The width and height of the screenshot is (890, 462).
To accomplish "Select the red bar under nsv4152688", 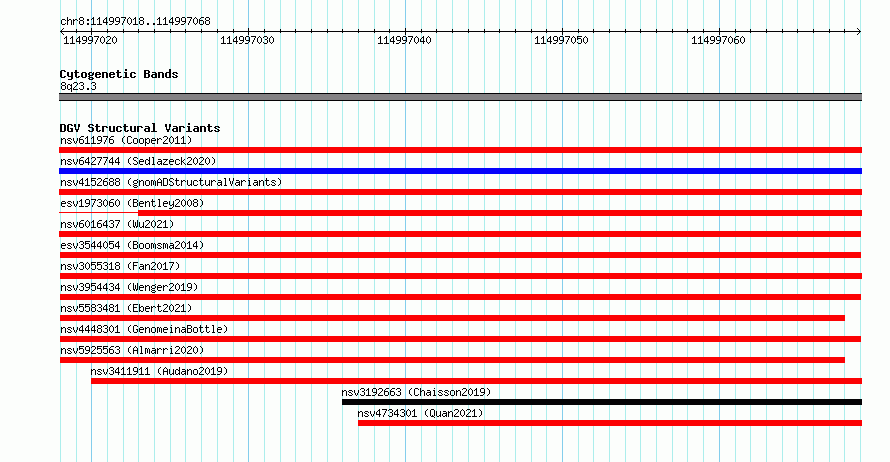I will [x=460, y=192].
